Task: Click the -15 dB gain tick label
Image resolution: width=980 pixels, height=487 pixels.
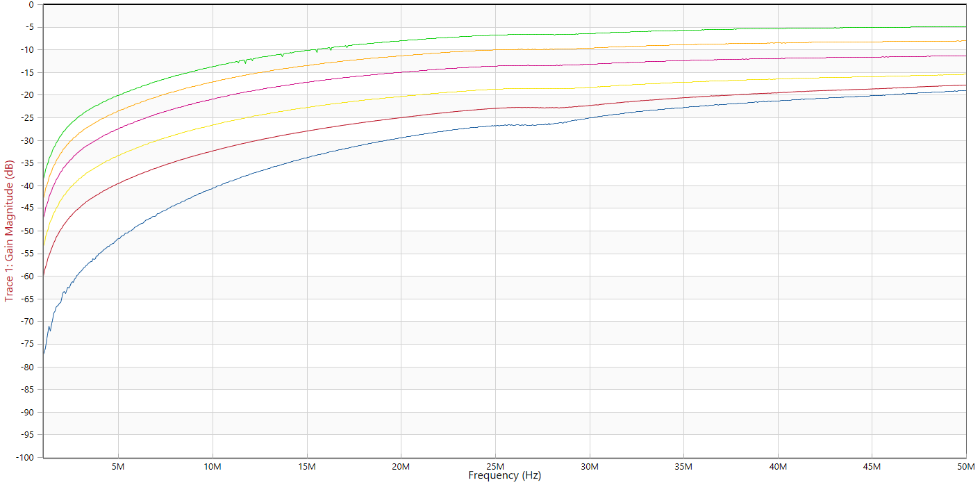Action: tap(26, 72)
